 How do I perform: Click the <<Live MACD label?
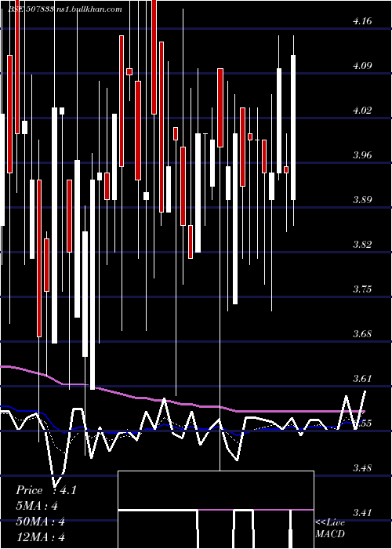330,528
